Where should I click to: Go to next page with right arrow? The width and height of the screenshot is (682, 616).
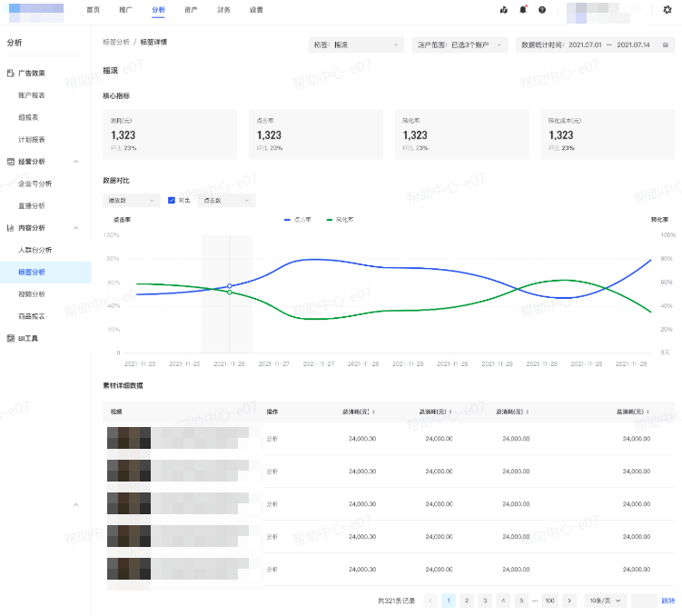pos(569,601)
